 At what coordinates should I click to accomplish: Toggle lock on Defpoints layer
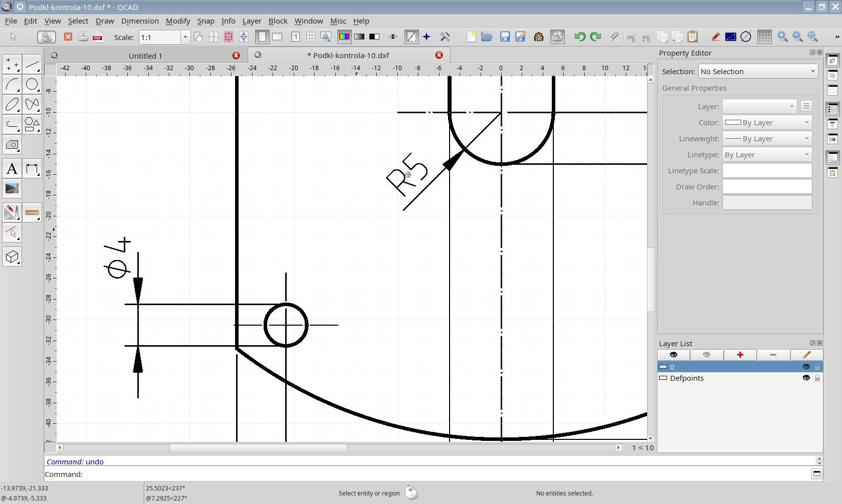tap(817, 378)
